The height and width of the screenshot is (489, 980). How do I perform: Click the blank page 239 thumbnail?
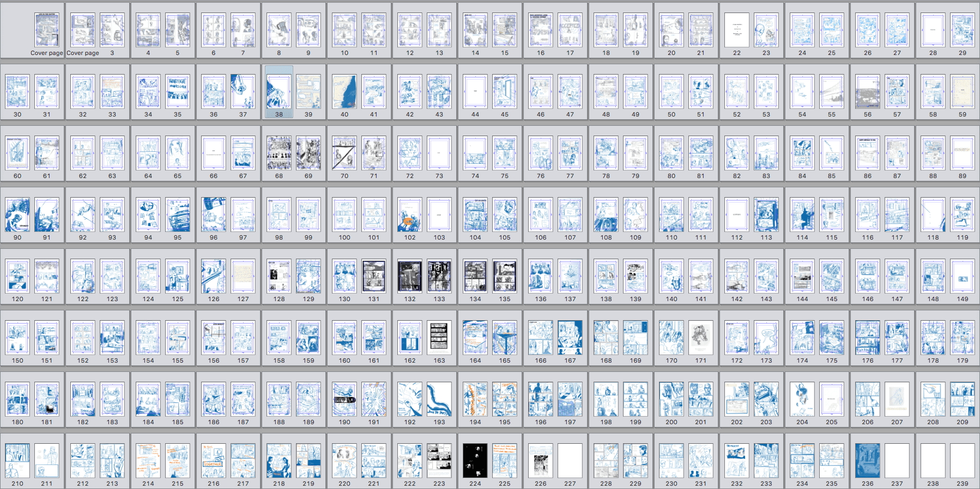[x=963, y=460]
